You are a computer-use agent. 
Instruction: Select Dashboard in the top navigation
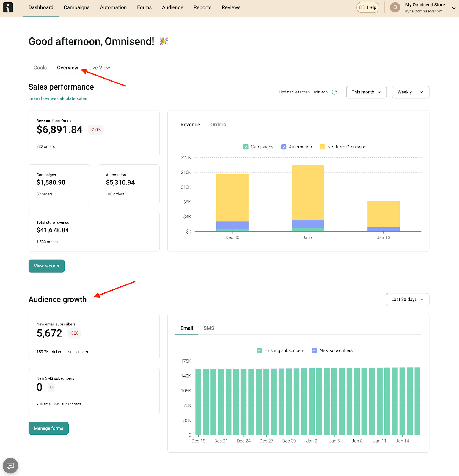41,7
